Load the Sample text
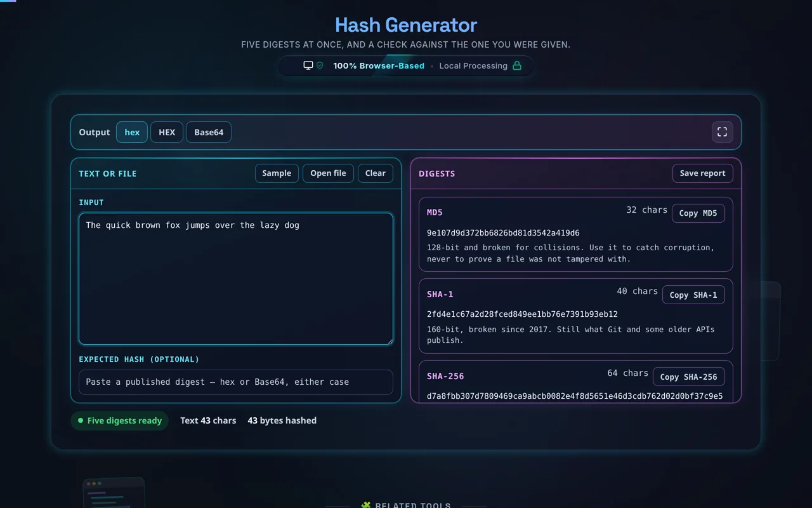 [x=277, y=173]
